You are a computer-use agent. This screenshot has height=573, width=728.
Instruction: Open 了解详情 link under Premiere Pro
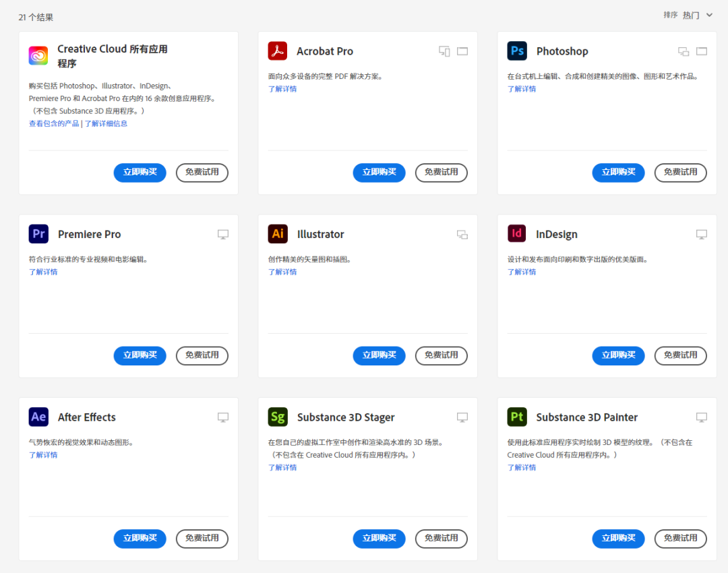(x=43, y=272)
